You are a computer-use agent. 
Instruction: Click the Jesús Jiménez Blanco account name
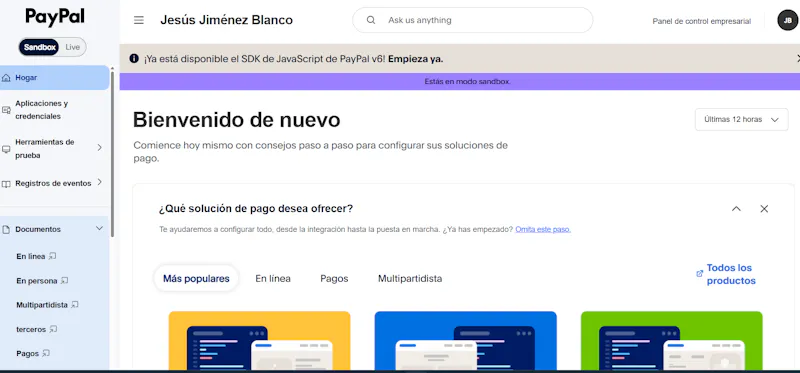click(227, 20)
